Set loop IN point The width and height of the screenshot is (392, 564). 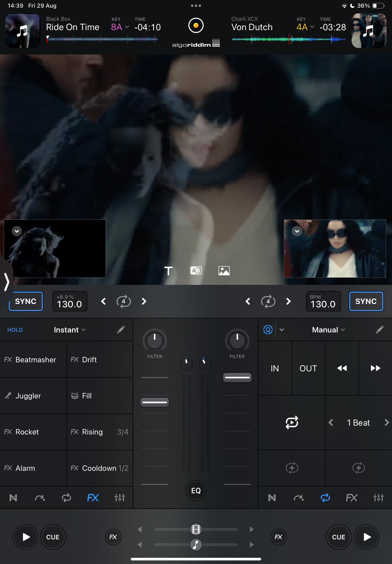275,368
